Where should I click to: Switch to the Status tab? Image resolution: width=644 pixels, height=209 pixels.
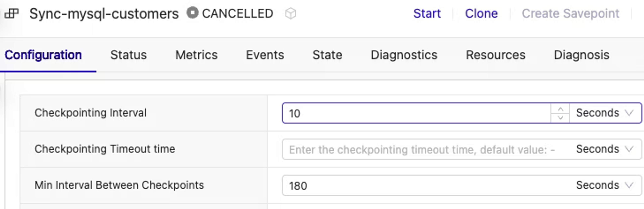tap(128, 55)
